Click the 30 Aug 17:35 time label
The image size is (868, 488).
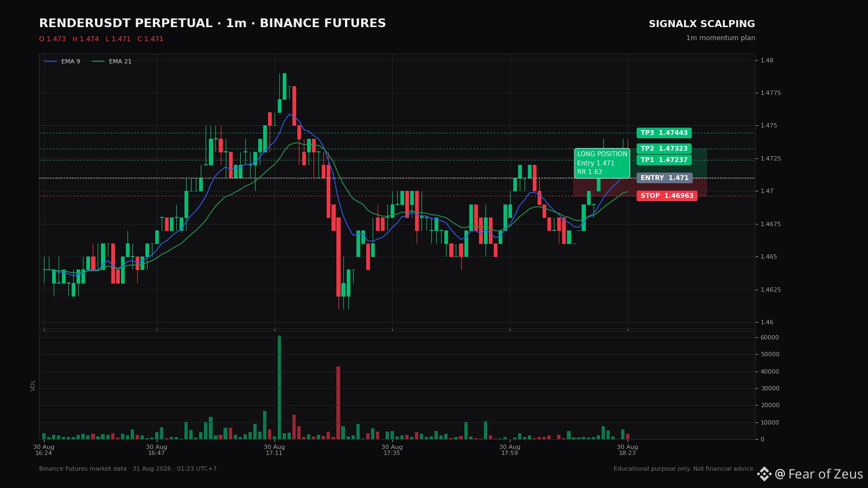tap(392, 450)
